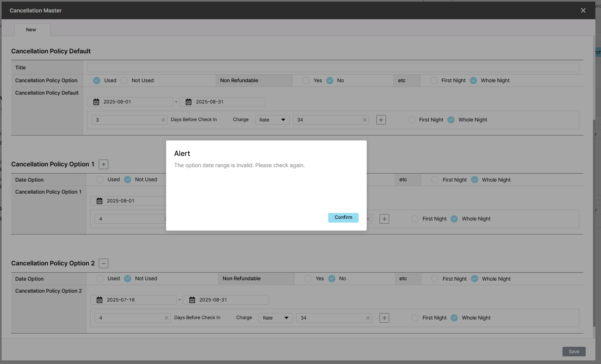Screen dimensions: 601x364
Task: Set Option 2 Date Option to Not Used
Action: 128,279
